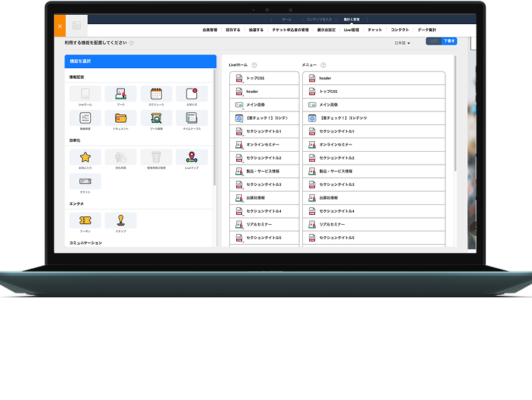Open the Live配信 menu tab
This screenshot has height=400, width=532.
pos(352,30)
